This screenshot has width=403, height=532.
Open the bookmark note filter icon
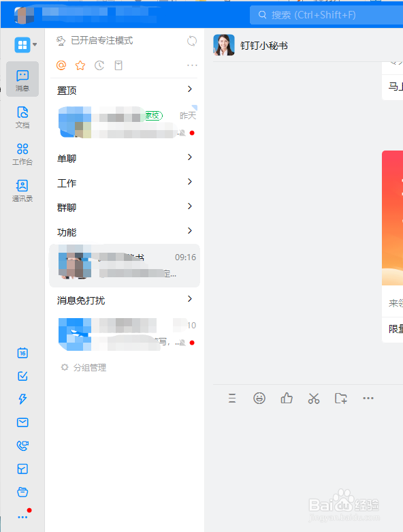click(x=118, y=65)
